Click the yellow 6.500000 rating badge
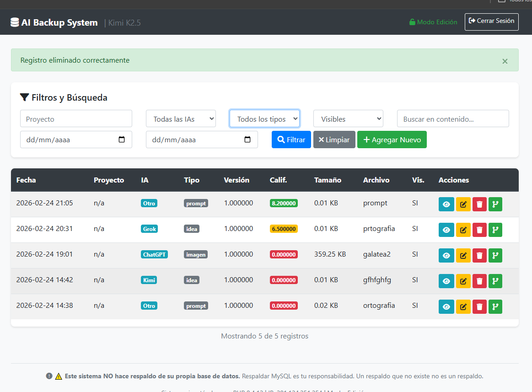Image resolution: width=532 pixels, height=392 pixels. (284, 229)
